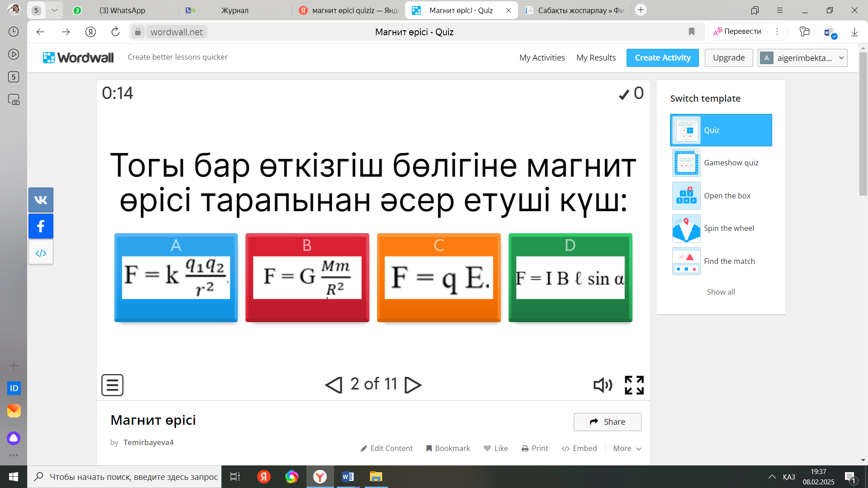Expand the browser tab group chevron

point(54,10)
